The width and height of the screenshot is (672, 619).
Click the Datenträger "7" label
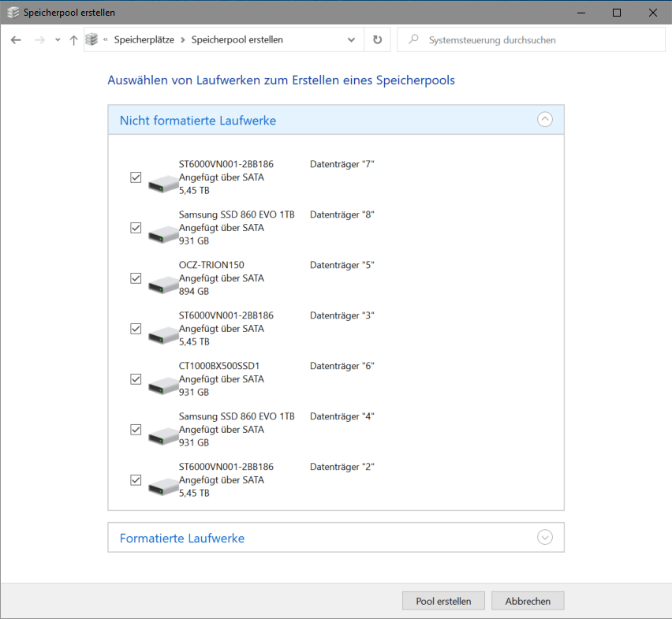342,164
